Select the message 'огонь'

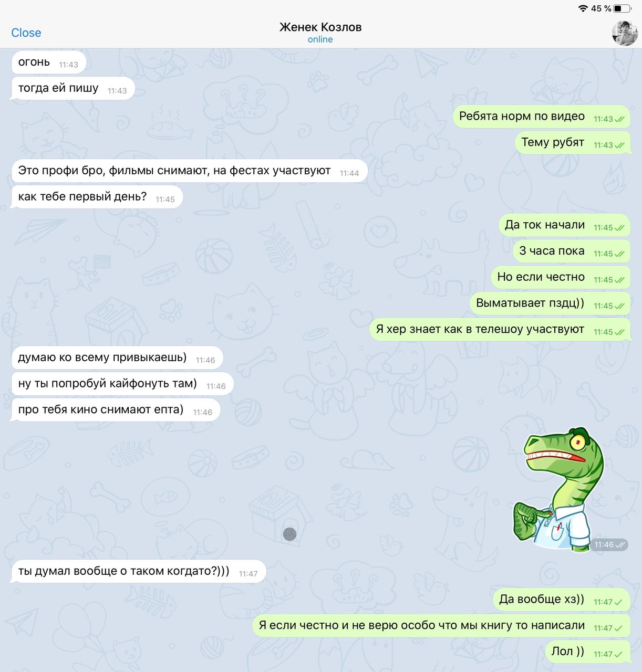(x=48, y=62)
